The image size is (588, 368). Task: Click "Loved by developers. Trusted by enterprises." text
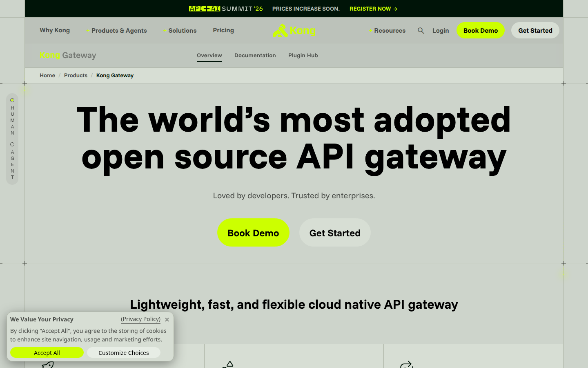[x=294, y=196]
